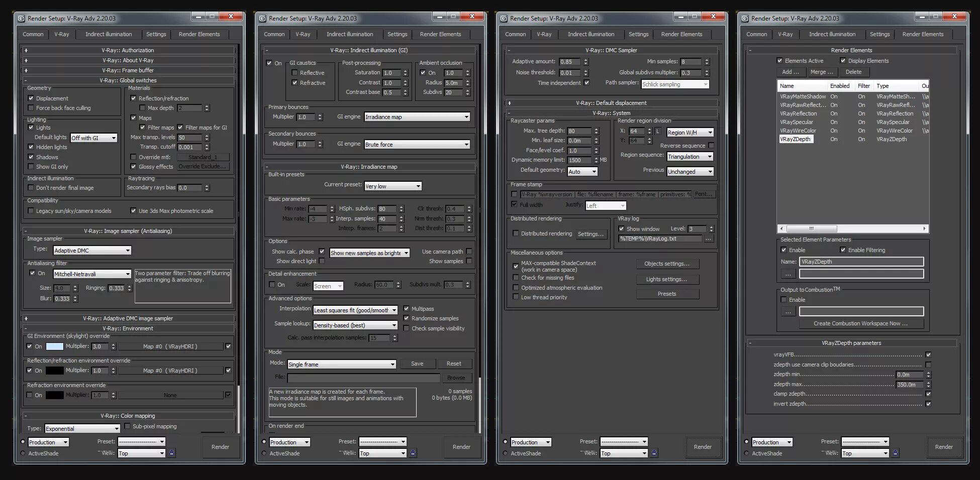The width and height of the screenshot is (980, 480).
Task: Click the lock view icon in Irradiance map window
Action: tap(413, 453)
